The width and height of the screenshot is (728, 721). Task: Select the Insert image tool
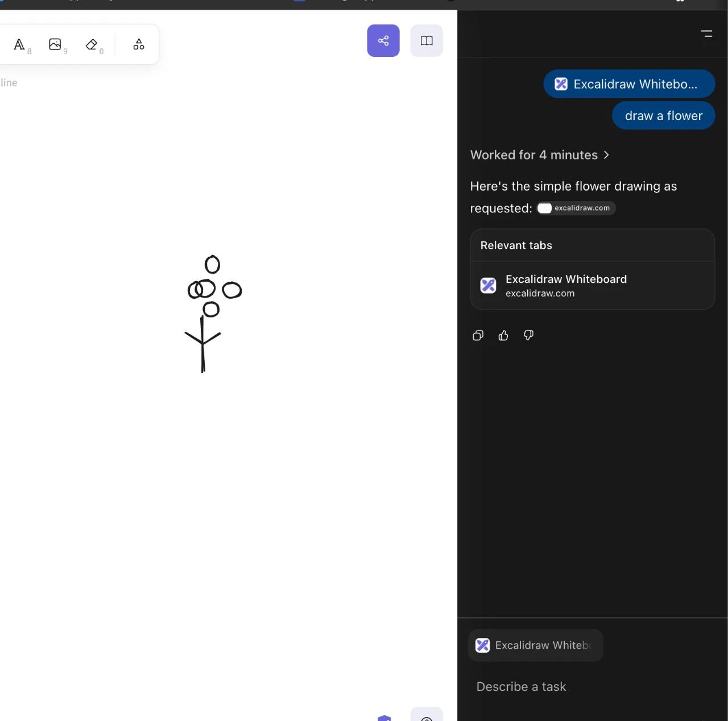55,44
